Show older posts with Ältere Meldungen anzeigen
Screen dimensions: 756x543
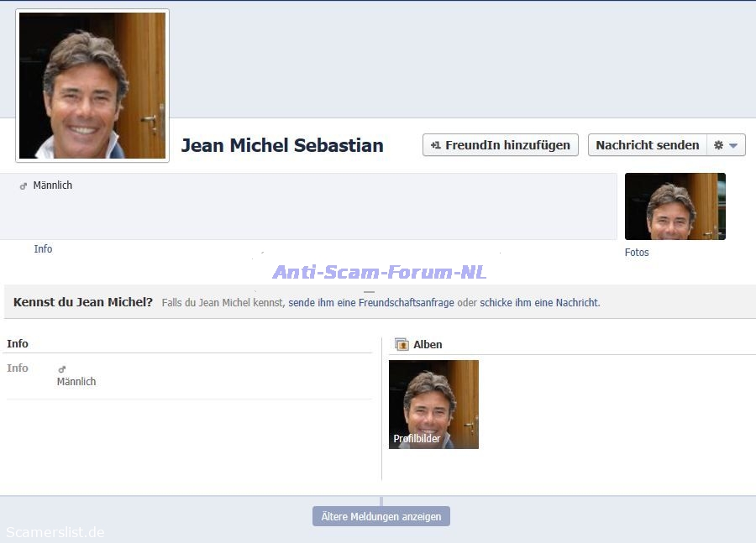[381, 516]
